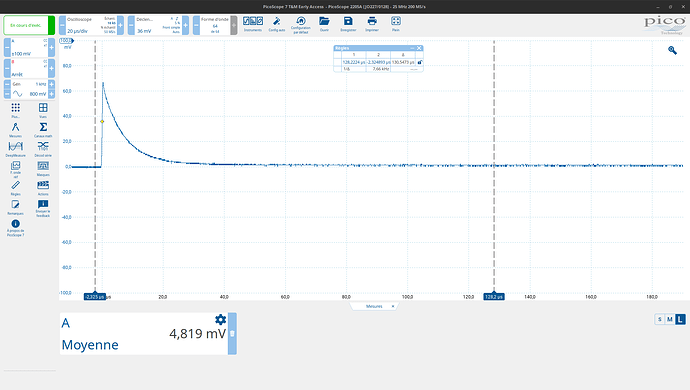Image resolution: width=690 pixels, height=390 pixels.
Task: Click the Imprimer printer icon
Action: pos(372,24)
